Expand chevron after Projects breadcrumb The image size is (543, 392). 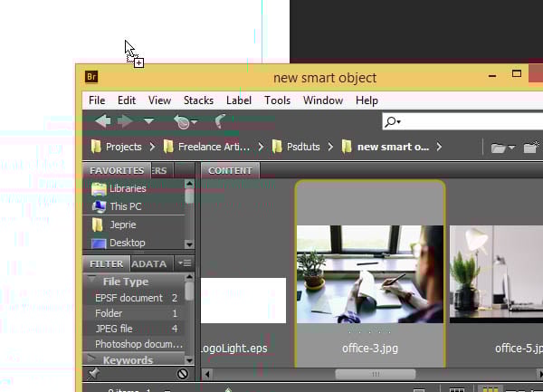click(152, 147)
